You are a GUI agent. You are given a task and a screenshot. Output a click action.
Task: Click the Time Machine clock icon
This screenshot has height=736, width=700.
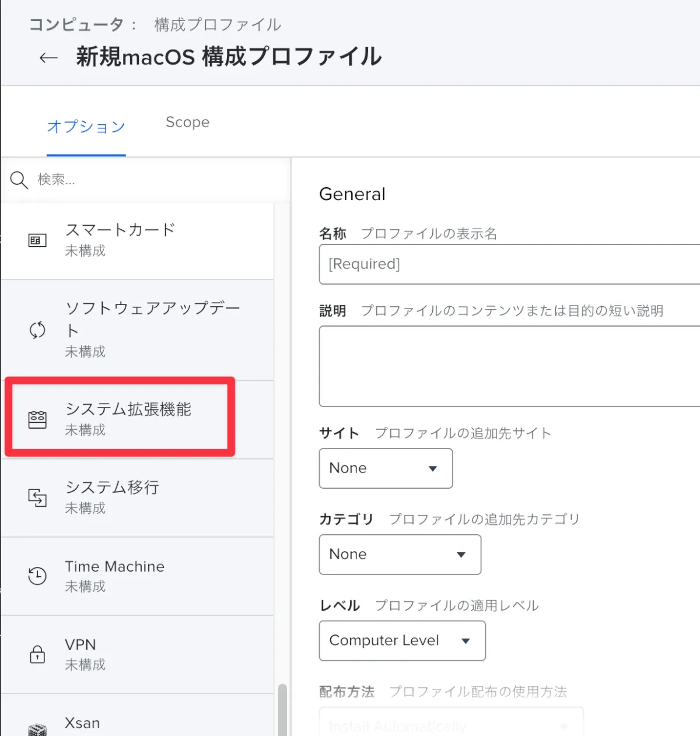click(x=37, y=576)
